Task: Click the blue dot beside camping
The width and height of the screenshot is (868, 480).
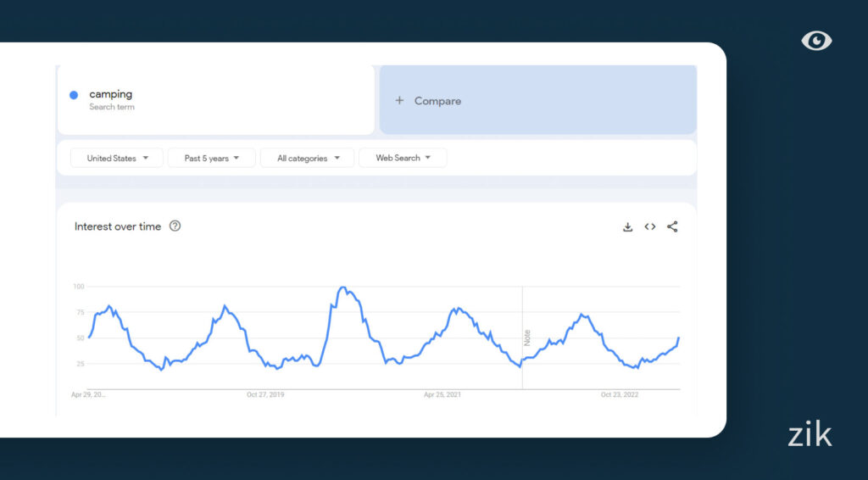Action: coord(74,95)
